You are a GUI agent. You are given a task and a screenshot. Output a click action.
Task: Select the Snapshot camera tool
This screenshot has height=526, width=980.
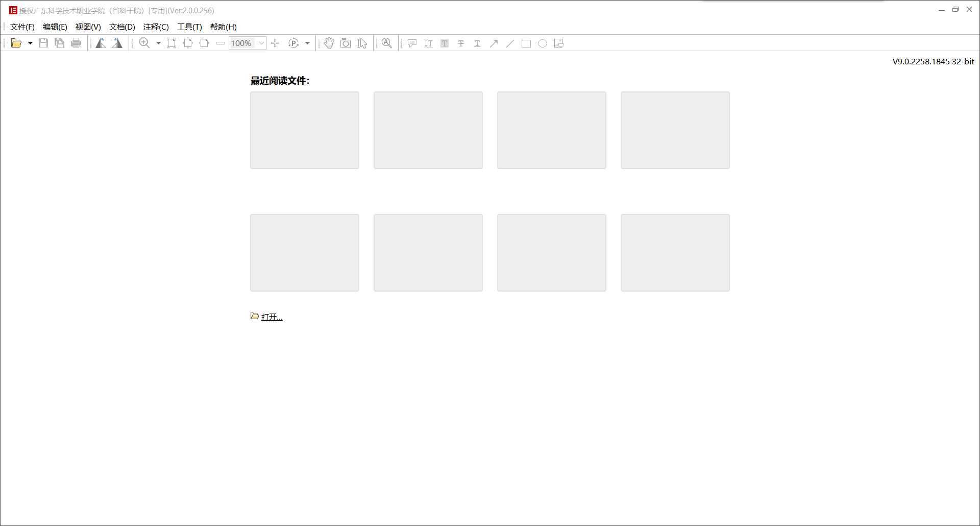(x=346, y=43)
